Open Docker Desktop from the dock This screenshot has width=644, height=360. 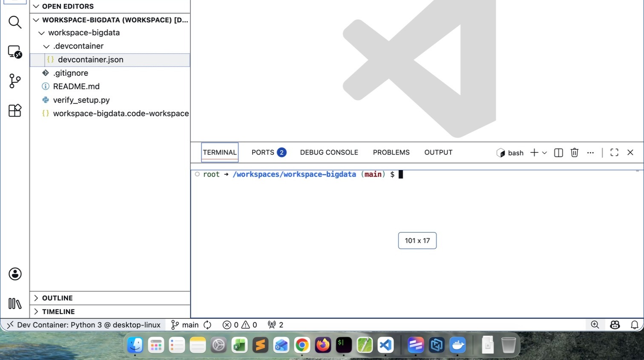pyautogui.click(x=458, y=345)
